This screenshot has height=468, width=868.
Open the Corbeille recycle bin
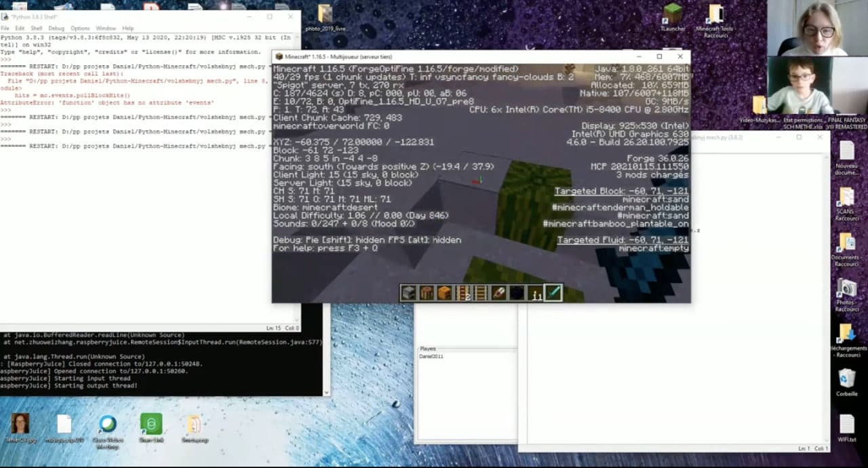click(x=847, y=383)
